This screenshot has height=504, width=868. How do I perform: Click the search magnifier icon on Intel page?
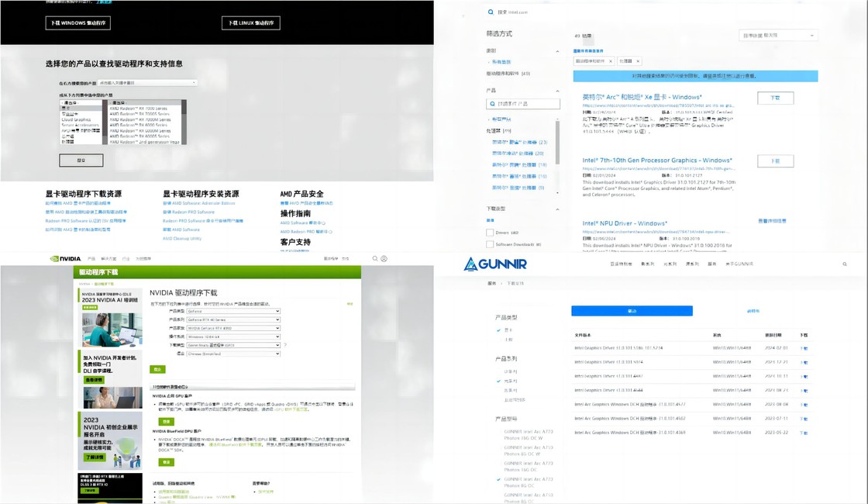(x=491, y=12)
